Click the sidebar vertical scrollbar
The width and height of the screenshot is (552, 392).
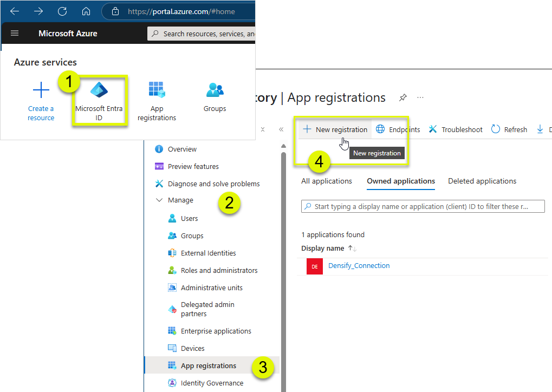(x=283, y=271)
